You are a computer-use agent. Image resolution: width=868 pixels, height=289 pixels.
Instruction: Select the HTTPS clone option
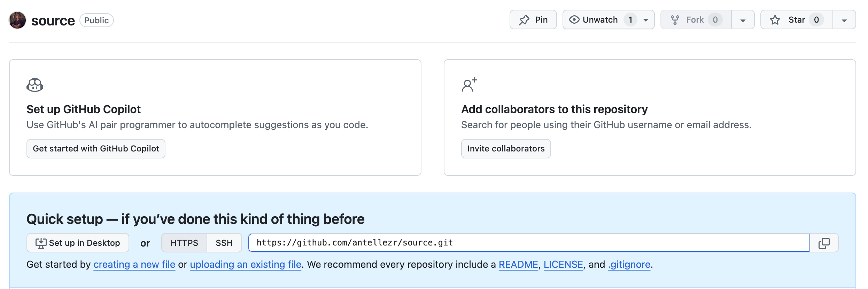coord(184,243)
